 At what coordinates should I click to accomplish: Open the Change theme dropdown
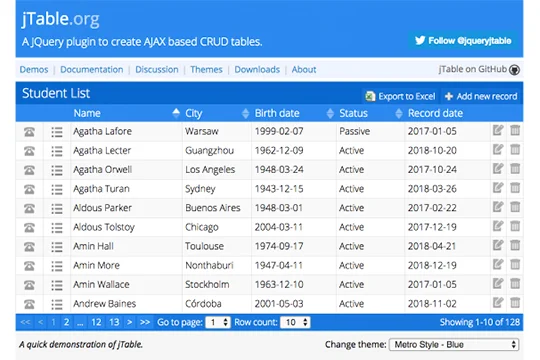pos(454,344)
